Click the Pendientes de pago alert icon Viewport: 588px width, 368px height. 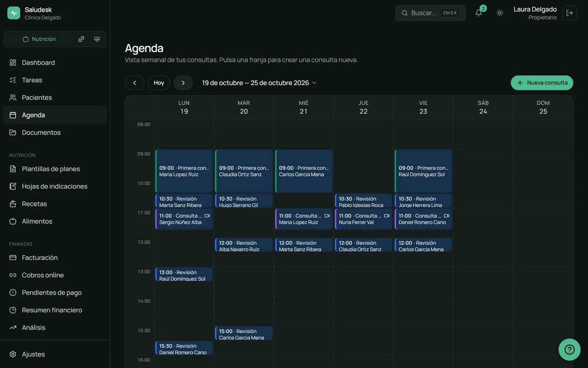13,293
